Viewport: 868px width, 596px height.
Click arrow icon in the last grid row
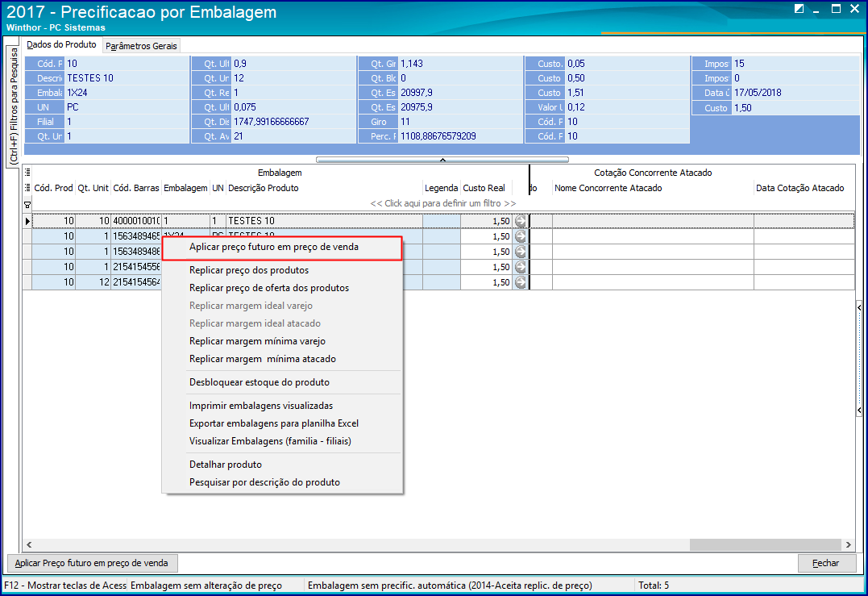click(521, 282)
